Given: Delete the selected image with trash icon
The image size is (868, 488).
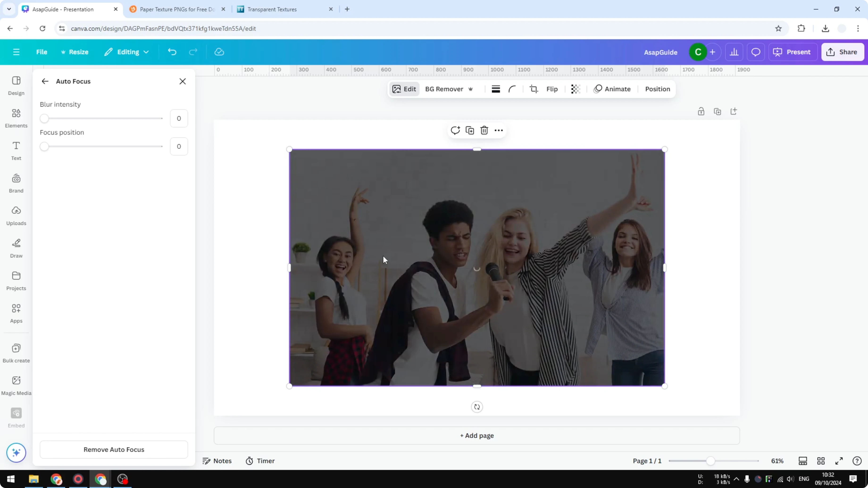Looking at the screenshot, I should pos(484,130).
